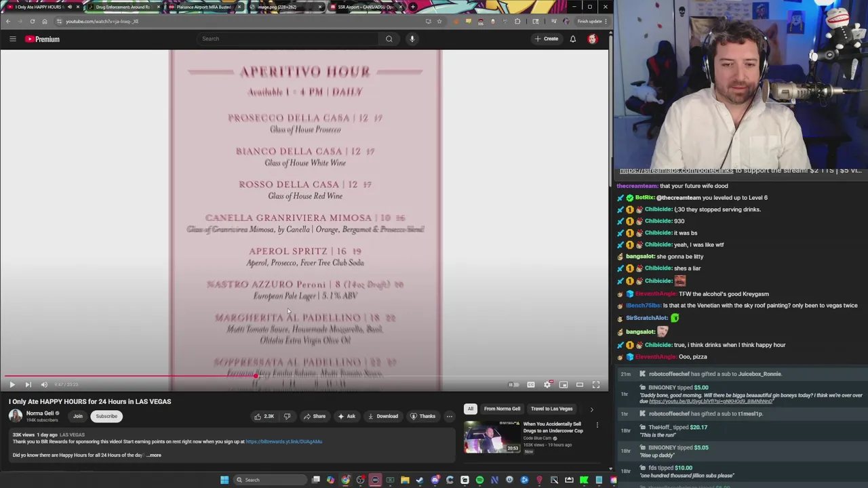868x488 pixels.
Task: Search with voice microphone icon
Action: click(412, 39)
